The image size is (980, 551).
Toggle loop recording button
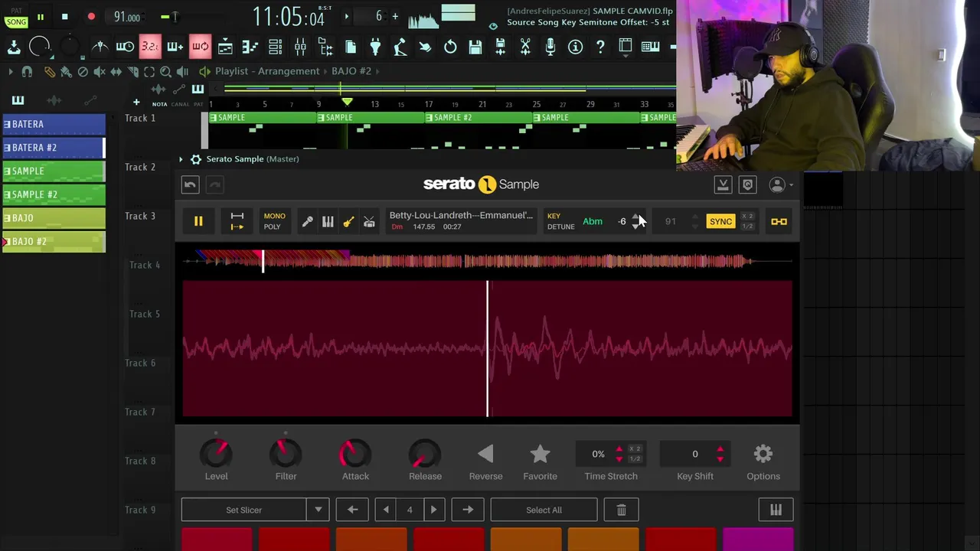point(200,47)
